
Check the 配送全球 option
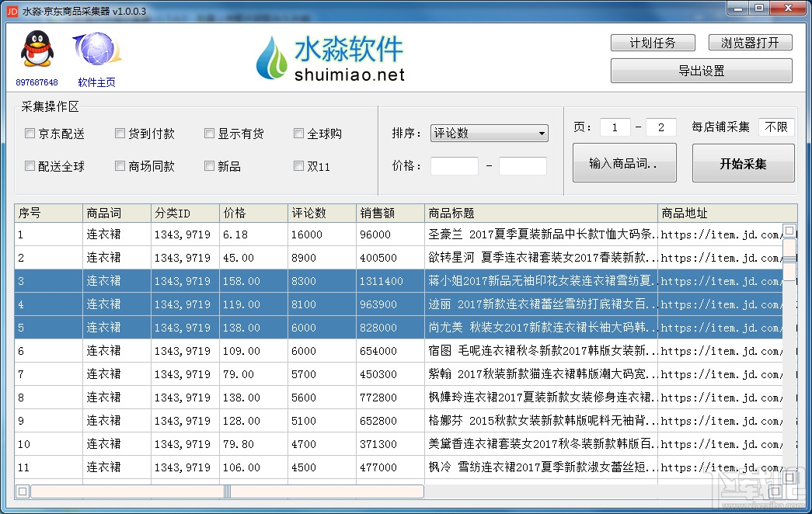pos(30,166)
